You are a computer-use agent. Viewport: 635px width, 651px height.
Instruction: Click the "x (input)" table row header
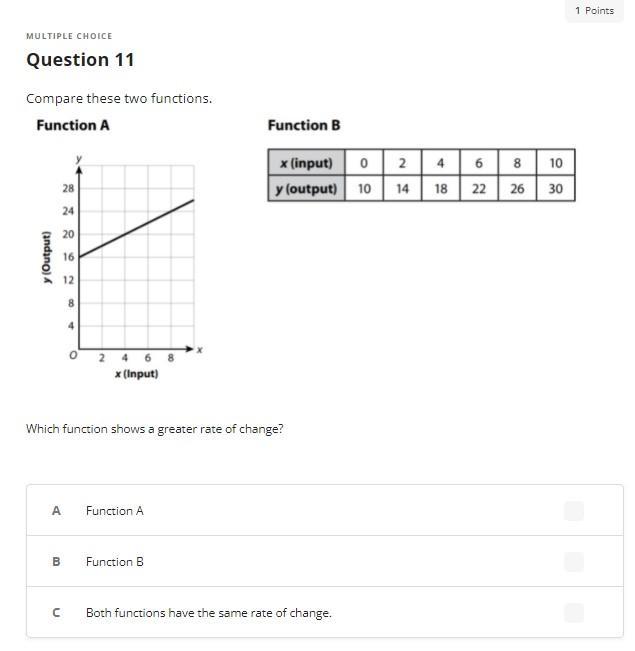point(306,163)
